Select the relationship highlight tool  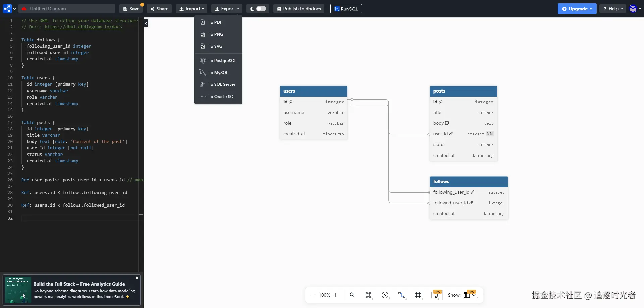[x=401, y=295]
